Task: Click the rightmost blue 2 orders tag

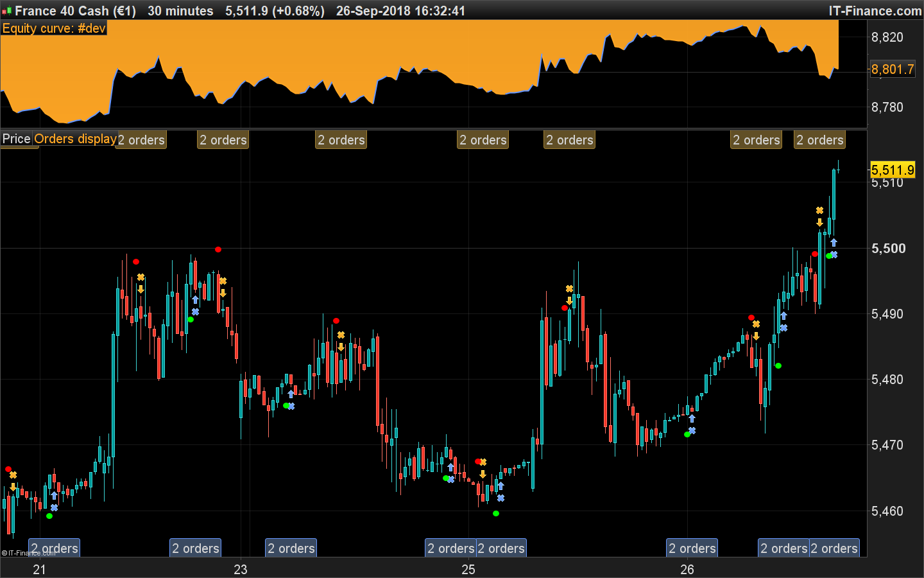Action: [834, 548]
